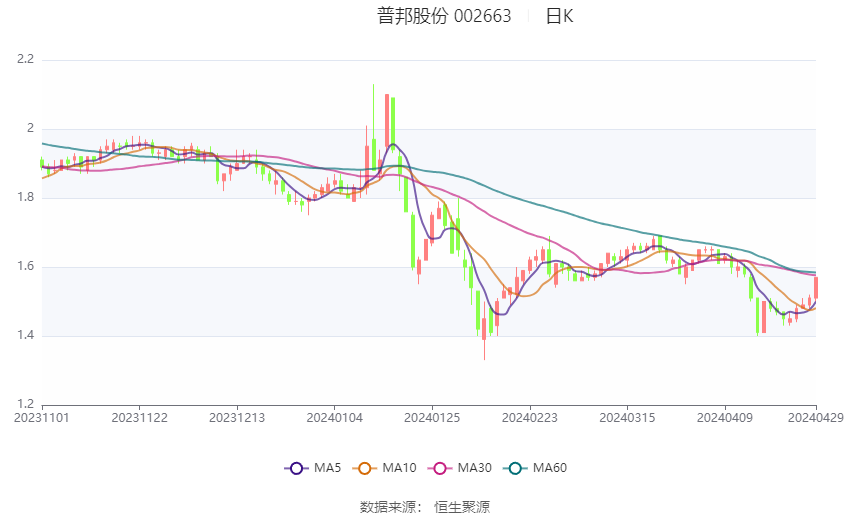Image resolution: width=850 pixels, height=517 pixels.
Task: Click the x-axis date 20240125
Action: (432, 418)
